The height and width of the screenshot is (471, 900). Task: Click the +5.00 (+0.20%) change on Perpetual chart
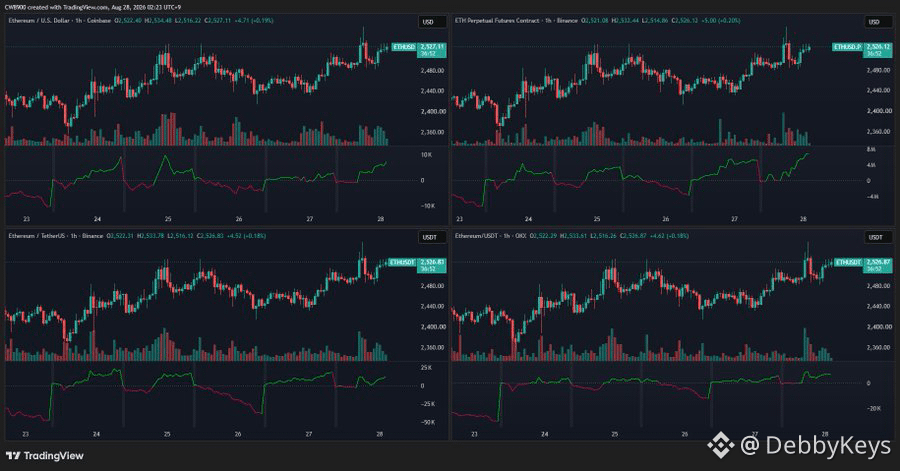[721, 21]
